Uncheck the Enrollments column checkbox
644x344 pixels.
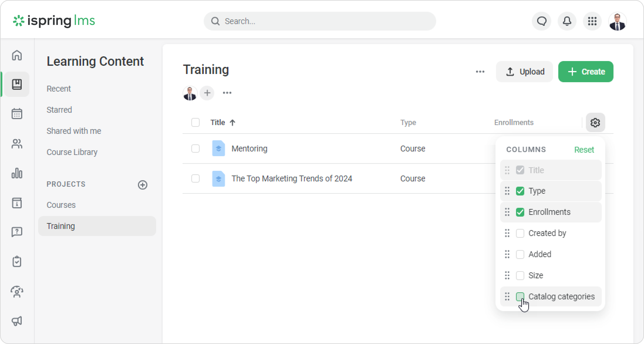click(520, 212)
